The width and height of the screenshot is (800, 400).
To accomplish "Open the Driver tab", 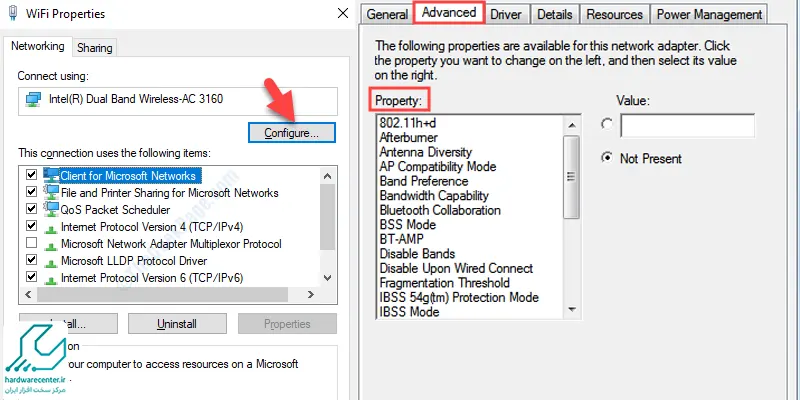I will 508,14.
